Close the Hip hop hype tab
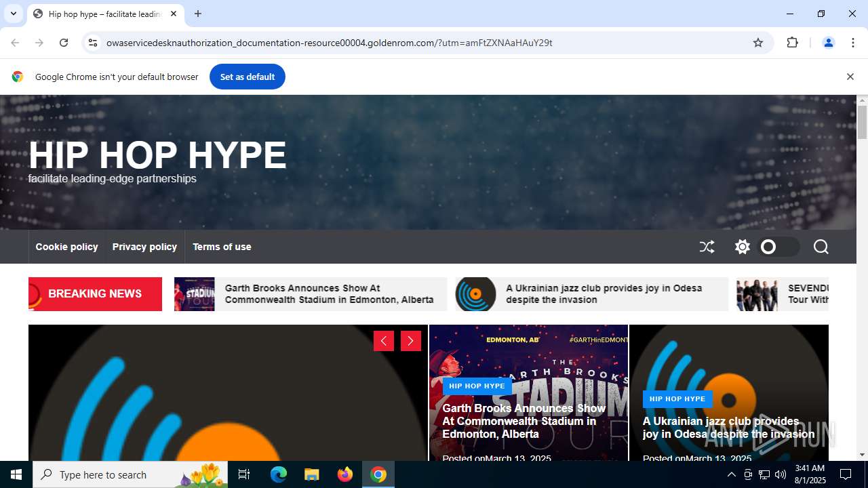This screenshot has width=868, height=488. pos(174,14)
